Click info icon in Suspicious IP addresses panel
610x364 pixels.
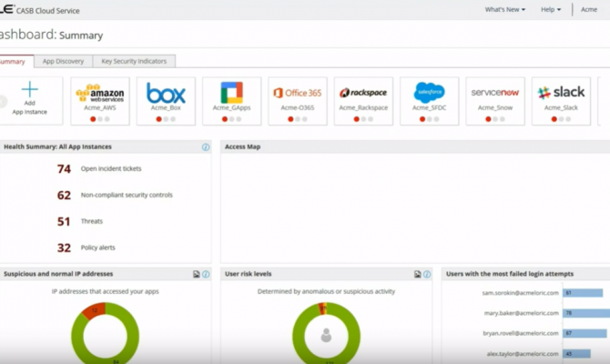point(206,274)
